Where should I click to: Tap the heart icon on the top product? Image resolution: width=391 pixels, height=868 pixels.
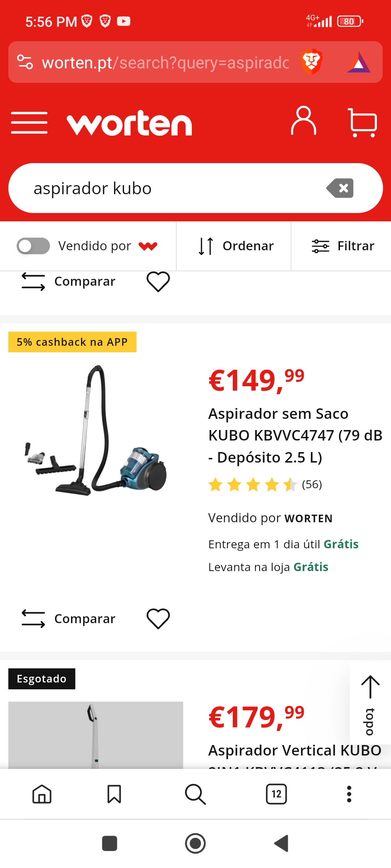[158, 281]
